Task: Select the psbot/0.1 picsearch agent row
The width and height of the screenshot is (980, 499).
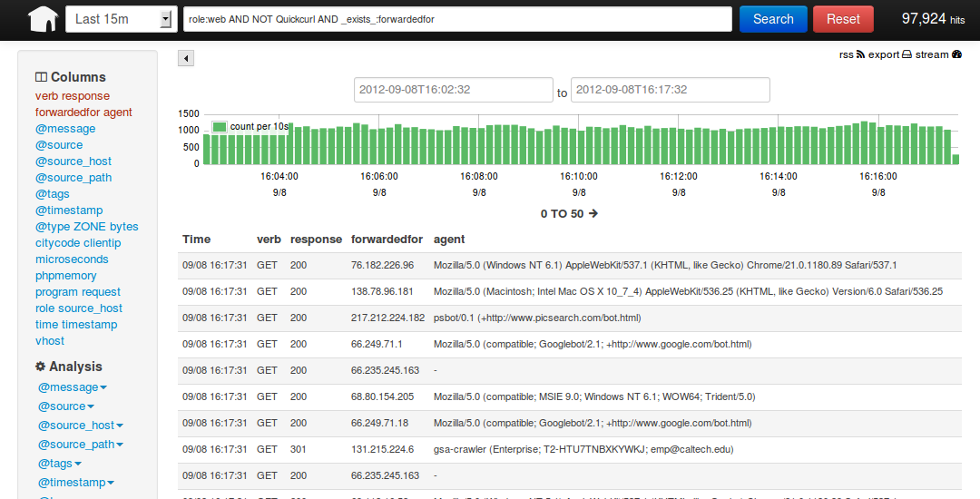Action: 569,318
